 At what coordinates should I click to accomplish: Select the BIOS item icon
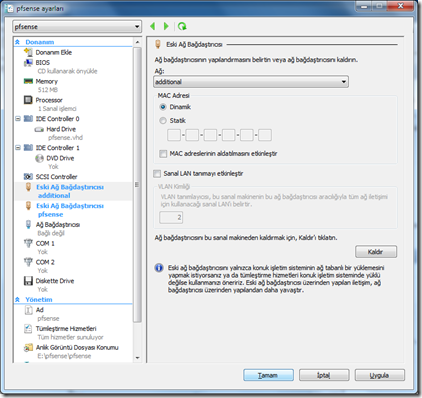click(x=28, y=63)
